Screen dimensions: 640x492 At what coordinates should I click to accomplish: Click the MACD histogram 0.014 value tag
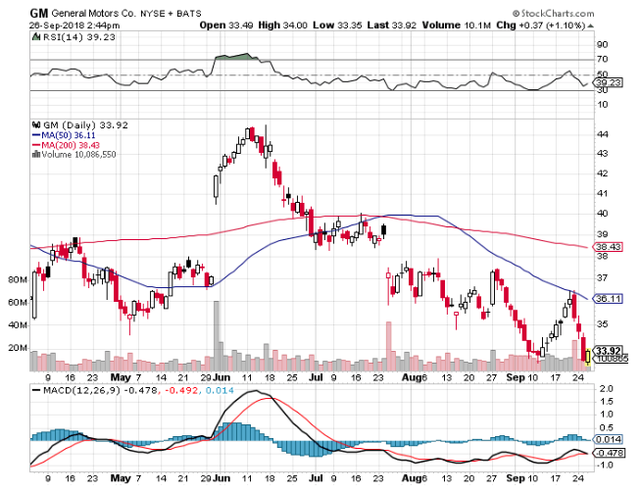[x=608, y=439]
